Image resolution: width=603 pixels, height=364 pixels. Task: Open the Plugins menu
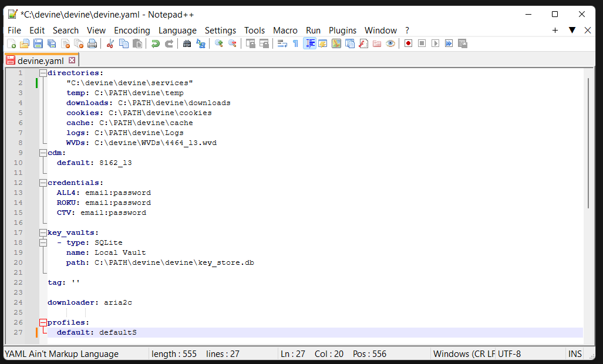pos(342,31)
